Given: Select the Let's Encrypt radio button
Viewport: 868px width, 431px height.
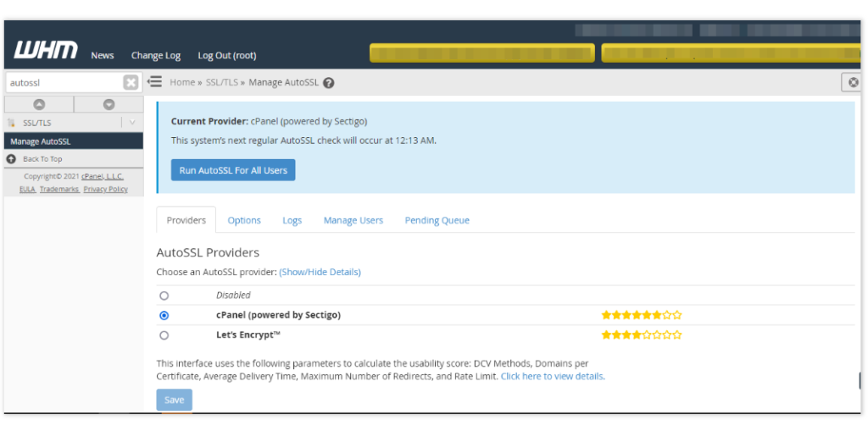Looking at the screenshot, I should [x=164, y=335].
